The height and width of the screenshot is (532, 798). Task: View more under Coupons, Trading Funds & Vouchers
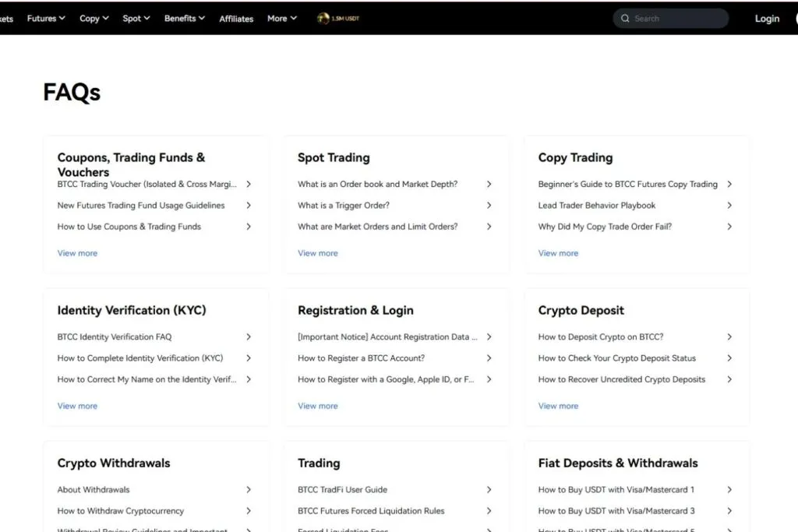(x=77, y=253)
